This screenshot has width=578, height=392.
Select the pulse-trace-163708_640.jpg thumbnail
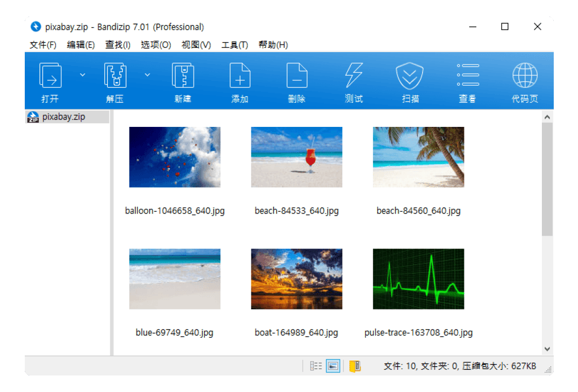pos(418,279)
